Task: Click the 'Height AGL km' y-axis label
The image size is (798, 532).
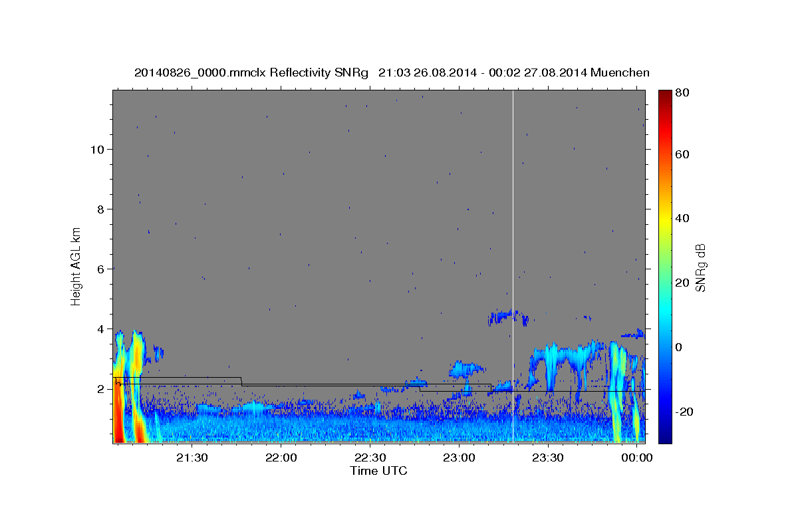Action: [76, 267]
